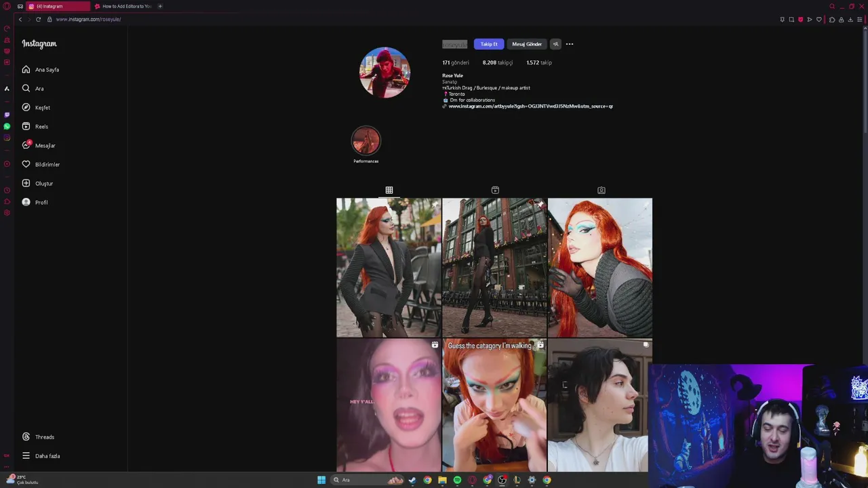Open browser snapshot tool icon
This screenshot has width=868, height=488.
pos(791,20)
